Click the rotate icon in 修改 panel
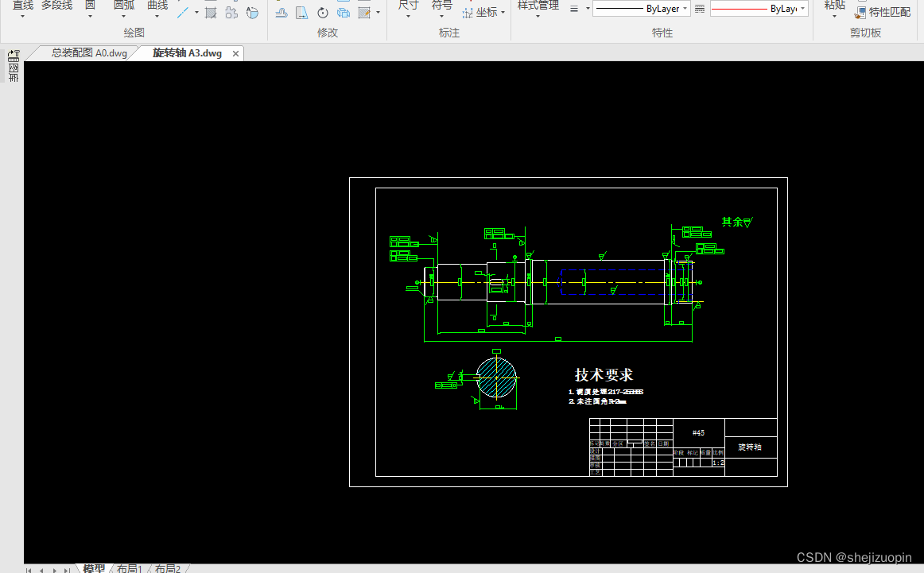The image size is (924, 573). click(322, 13)
